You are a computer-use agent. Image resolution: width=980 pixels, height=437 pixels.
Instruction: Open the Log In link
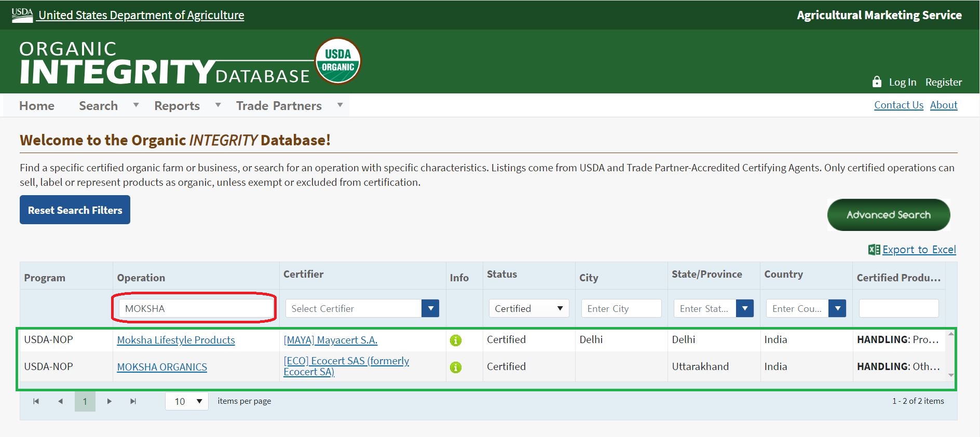pyautogui.click(x=903, y=82)
